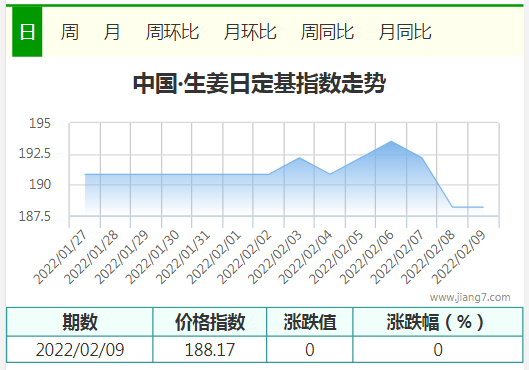Click the chart peak point at 2022/02/06
This screenshot has height=370, width=529.
[391, 141]
